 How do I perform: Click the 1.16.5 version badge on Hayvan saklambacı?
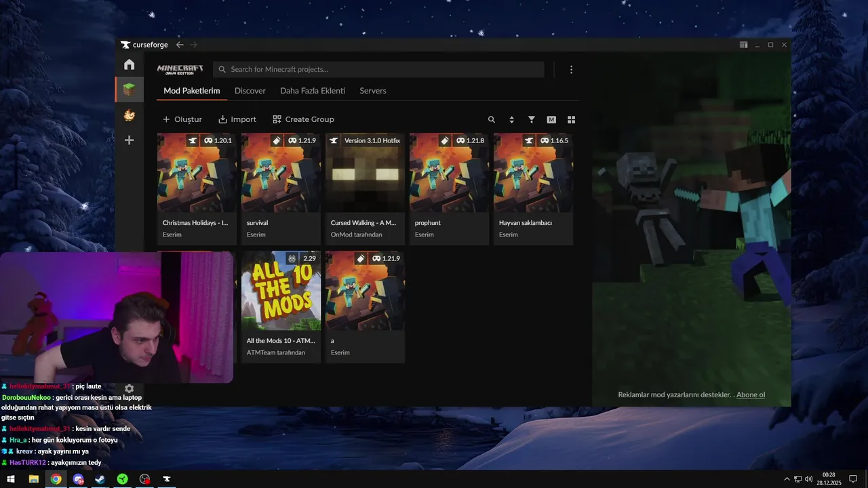[553, 140]
